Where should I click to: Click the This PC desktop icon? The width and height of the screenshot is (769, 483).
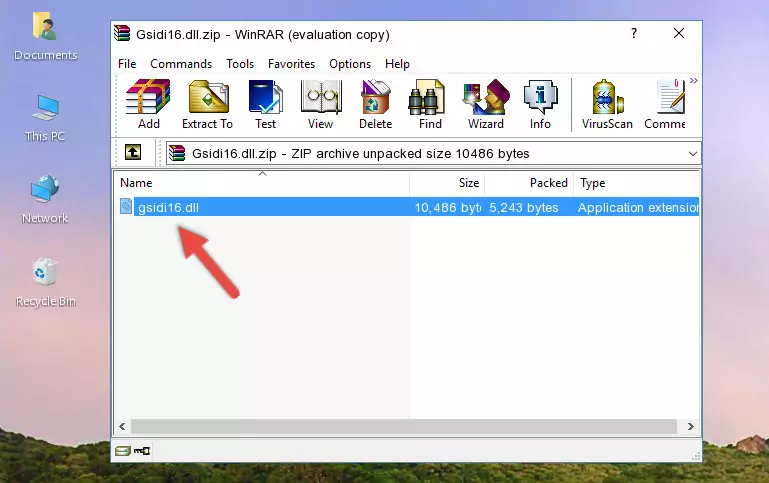tap(45, 118)
